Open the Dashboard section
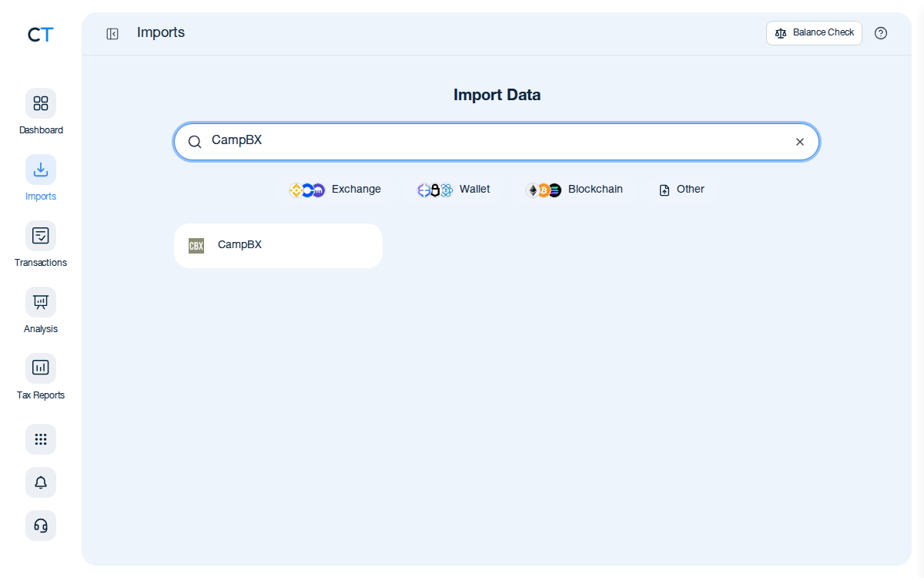 tap(41, 113)
